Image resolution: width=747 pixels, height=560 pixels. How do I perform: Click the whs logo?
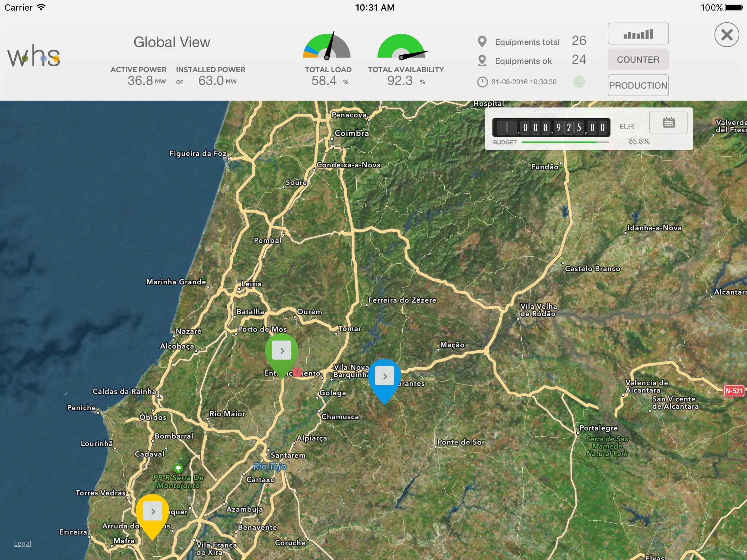pos(34,56)
